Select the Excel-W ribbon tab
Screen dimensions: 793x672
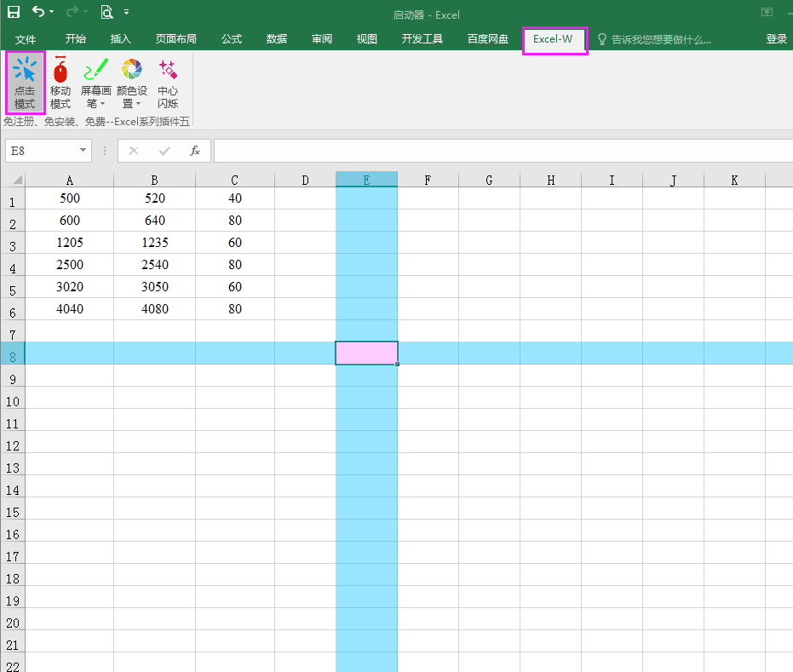click(x=553, y=39)
